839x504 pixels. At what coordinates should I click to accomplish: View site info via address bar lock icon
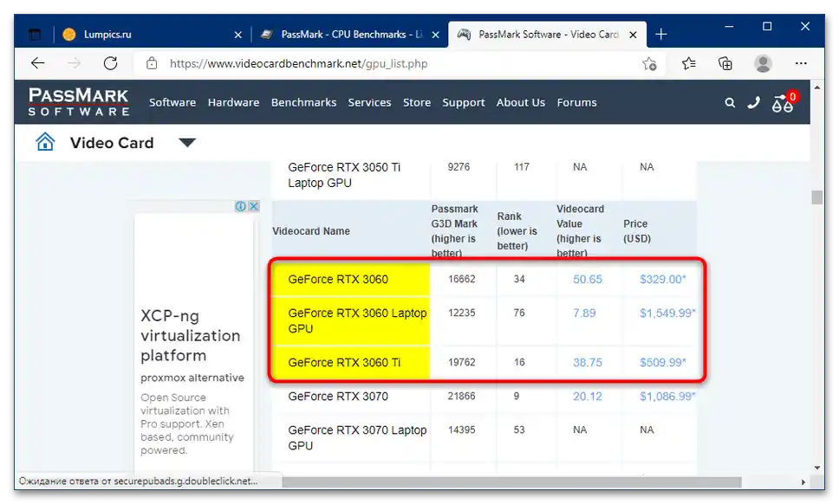[x=152, y=63]
